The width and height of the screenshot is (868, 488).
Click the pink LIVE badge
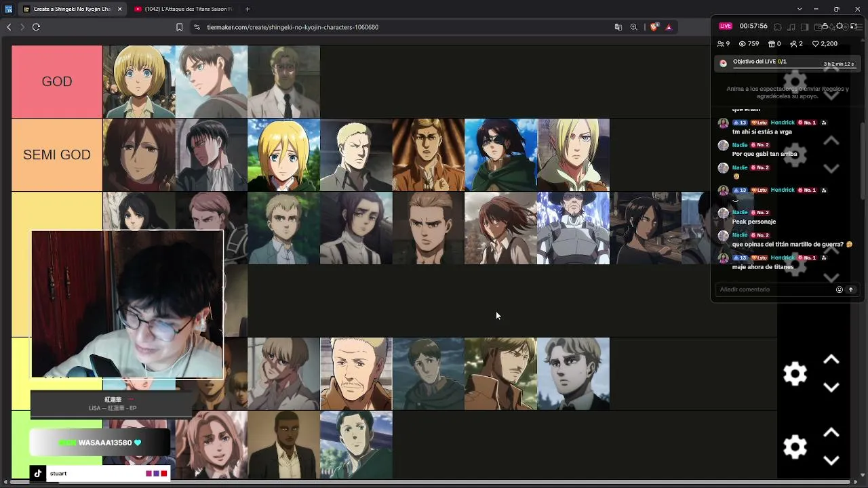[x=726, y=26]
